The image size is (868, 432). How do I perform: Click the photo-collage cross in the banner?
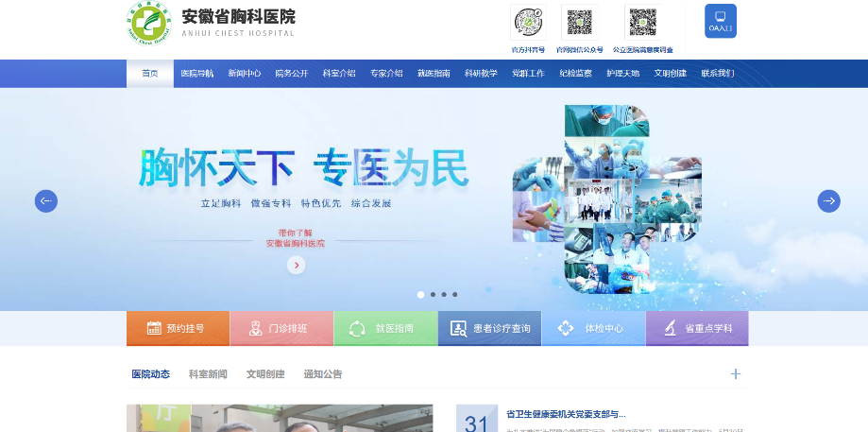pos(607,199)
